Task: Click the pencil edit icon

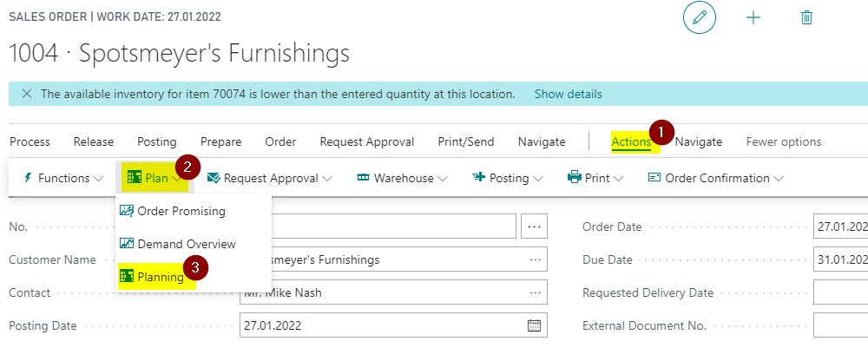Action: click(699, 17)
